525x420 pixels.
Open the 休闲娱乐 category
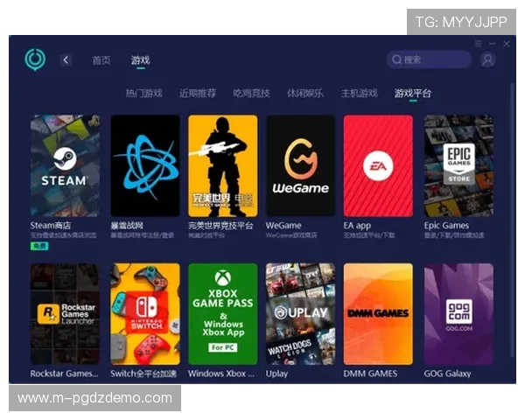304,93
